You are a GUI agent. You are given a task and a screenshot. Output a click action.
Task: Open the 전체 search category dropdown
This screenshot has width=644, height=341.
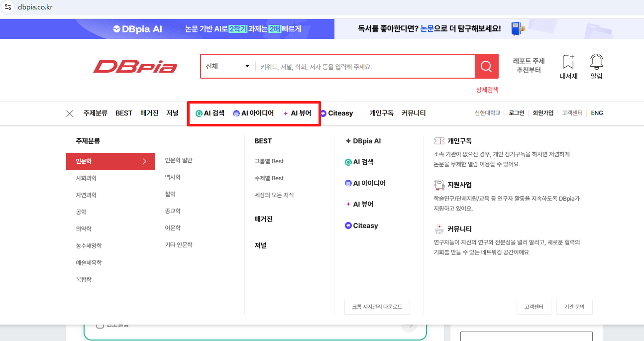click(x=228, y=66)
